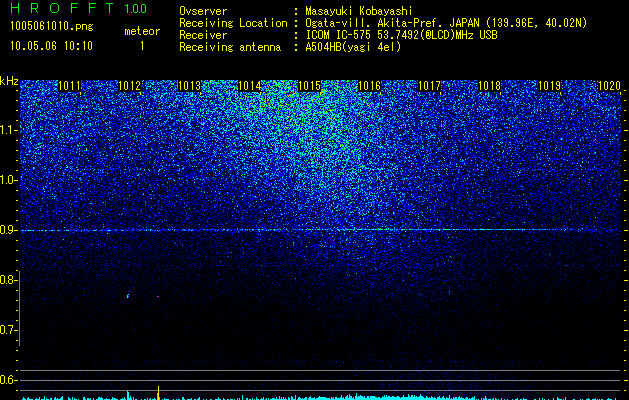The image size is (629, 400).
Task: Click the 0.8 kHz axis label
Action: click(7, 280)
